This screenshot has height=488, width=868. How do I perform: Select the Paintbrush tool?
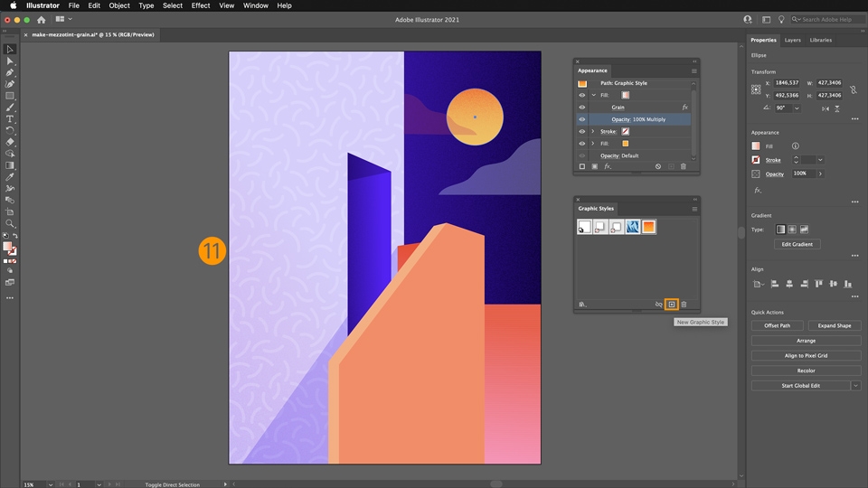[9, 108]
